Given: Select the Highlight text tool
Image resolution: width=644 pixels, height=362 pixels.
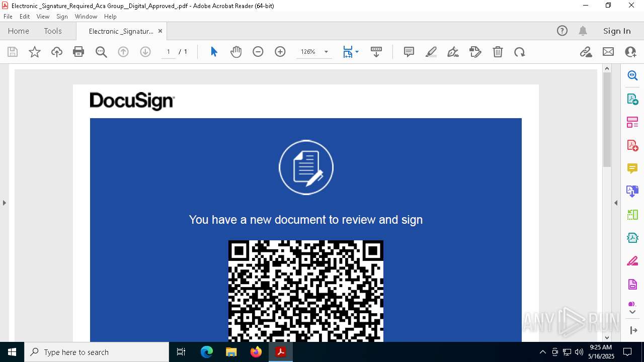Looking at the screenshot, I should coord(431,52).
